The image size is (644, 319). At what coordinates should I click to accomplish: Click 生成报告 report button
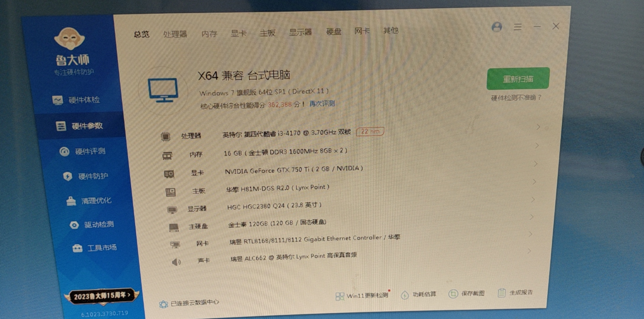515,292
